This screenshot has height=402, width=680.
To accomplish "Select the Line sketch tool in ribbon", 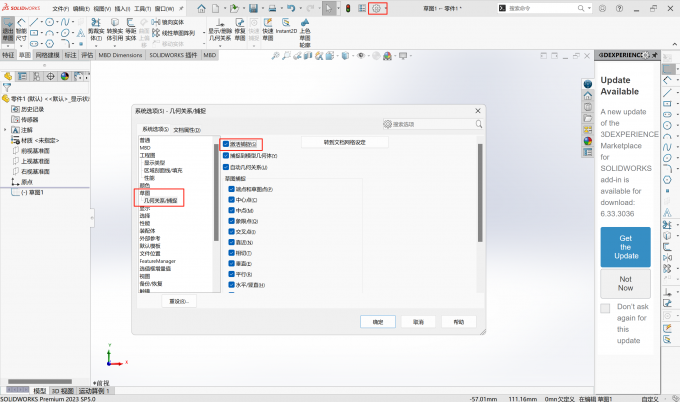I will pyautogui.click(x=34, y=22).
